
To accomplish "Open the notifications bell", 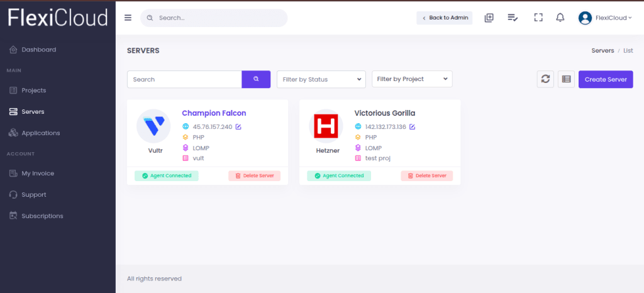I will click(560, 18).
